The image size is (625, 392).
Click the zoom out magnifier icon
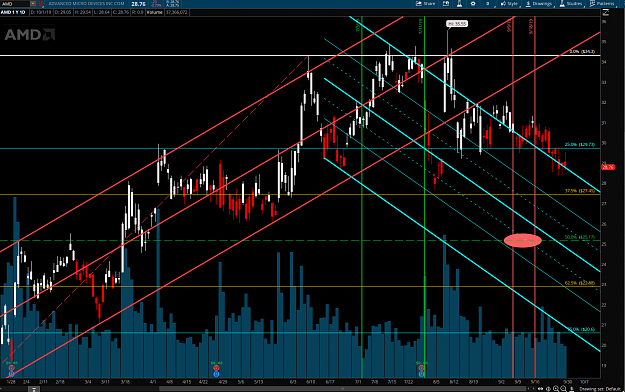click(563, 389)
